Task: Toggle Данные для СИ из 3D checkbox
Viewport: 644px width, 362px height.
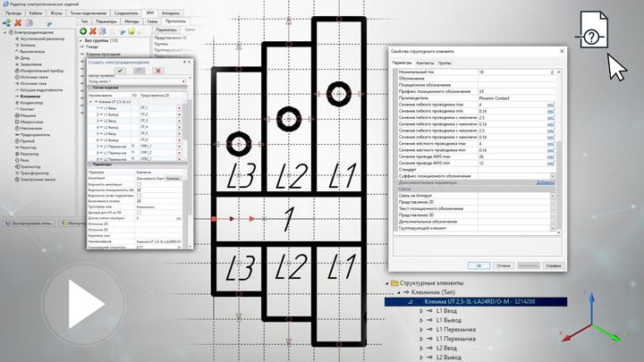Action: pos(139,213)
